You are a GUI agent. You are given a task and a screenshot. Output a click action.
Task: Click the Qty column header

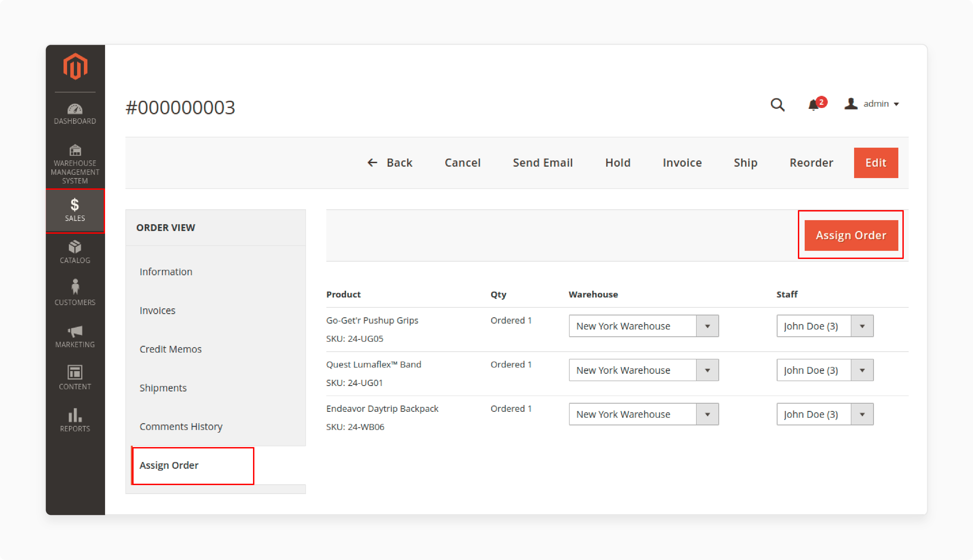tap(498, 295)
